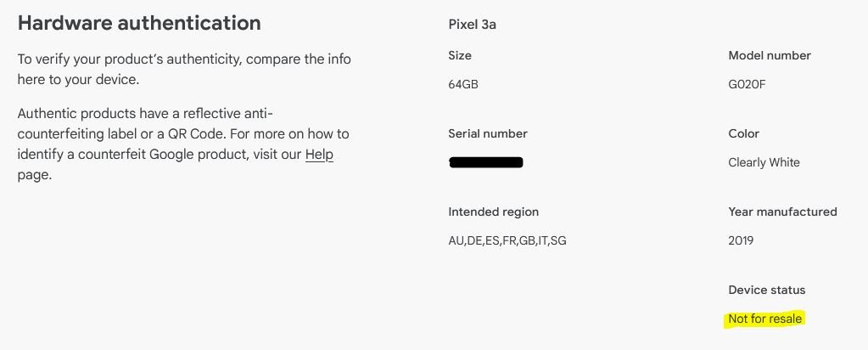
Task: Click the Year manufactured label
Action: tap(782, 212)
